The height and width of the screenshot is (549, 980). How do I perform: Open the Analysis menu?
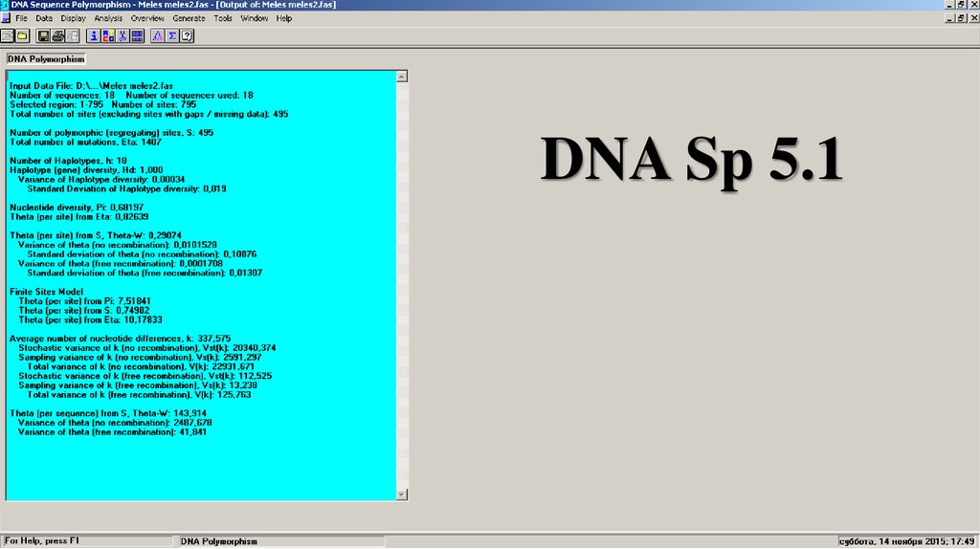(108, 18)
